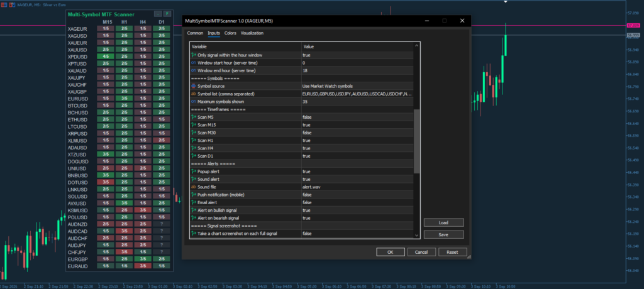Click the bool icon beside Scan M15
The height and width of the screenshot is (289, 644).
point(194,125)
